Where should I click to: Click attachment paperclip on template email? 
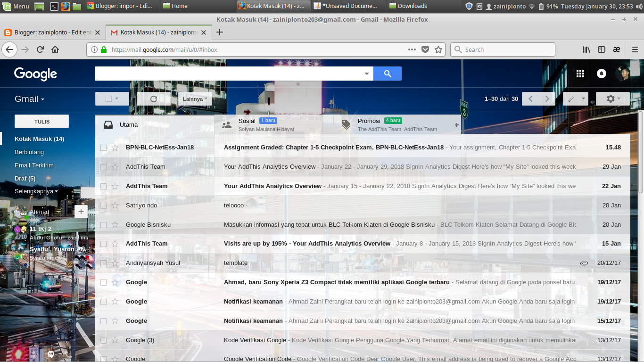[584, 263]
